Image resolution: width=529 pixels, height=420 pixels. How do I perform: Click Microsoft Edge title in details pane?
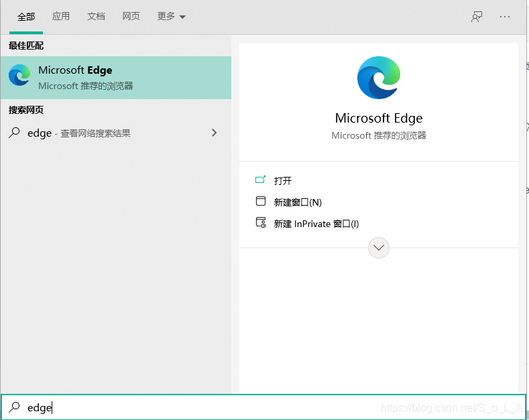coord(379,119)
